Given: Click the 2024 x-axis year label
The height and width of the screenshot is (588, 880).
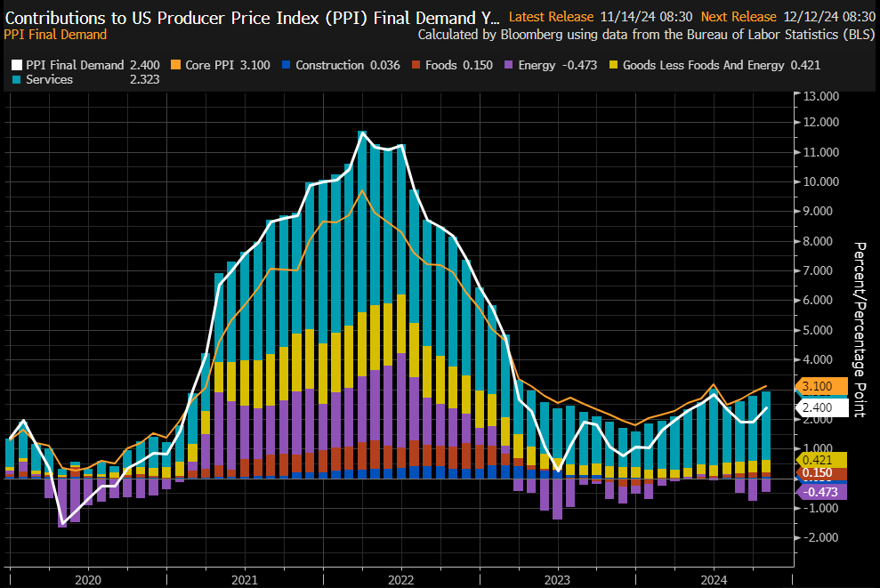Looking at the screenshot, I should [714, 580].
